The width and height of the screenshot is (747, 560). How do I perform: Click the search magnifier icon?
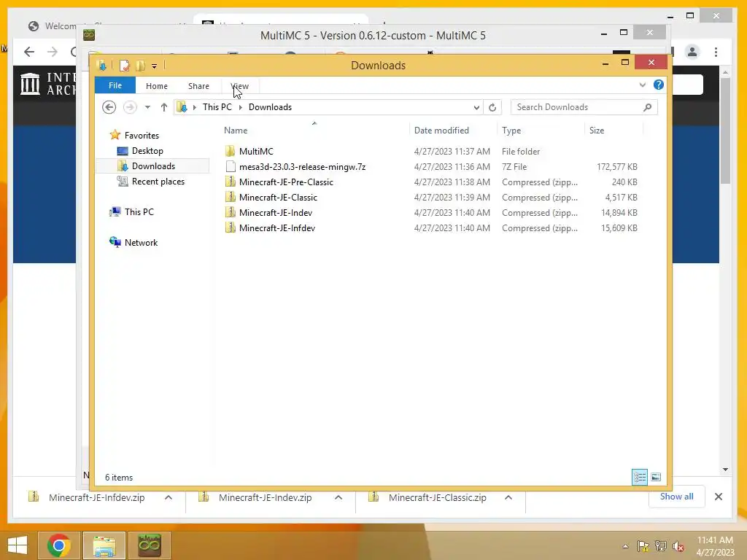click(x=648, y=107)
